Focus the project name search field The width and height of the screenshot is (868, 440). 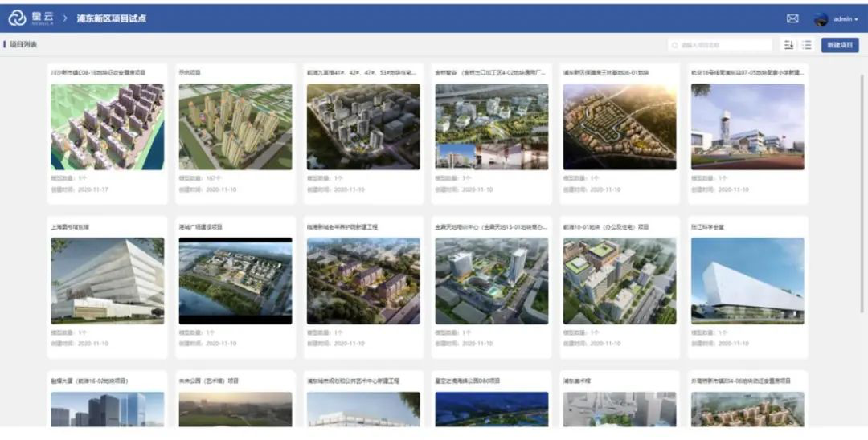tap(719, 45)
